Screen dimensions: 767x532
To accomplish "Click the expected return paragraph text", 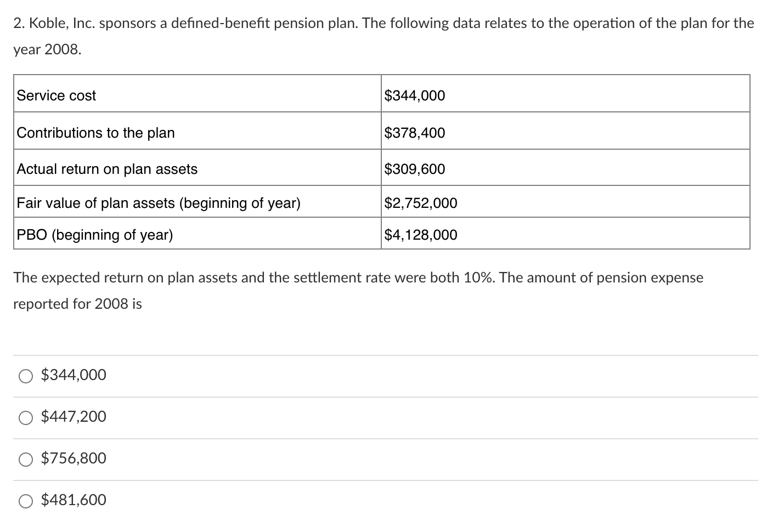I will pos(358,278).
